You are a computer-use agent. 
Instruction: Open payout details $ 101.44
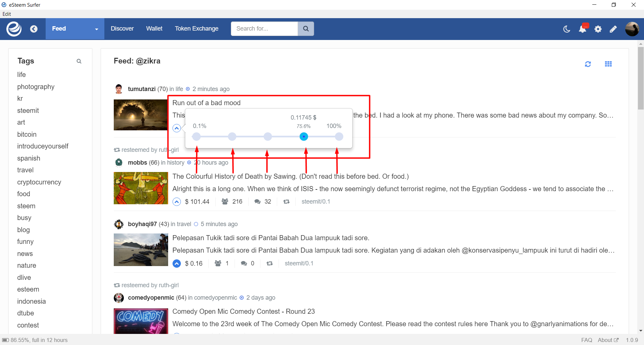[197, 202]
